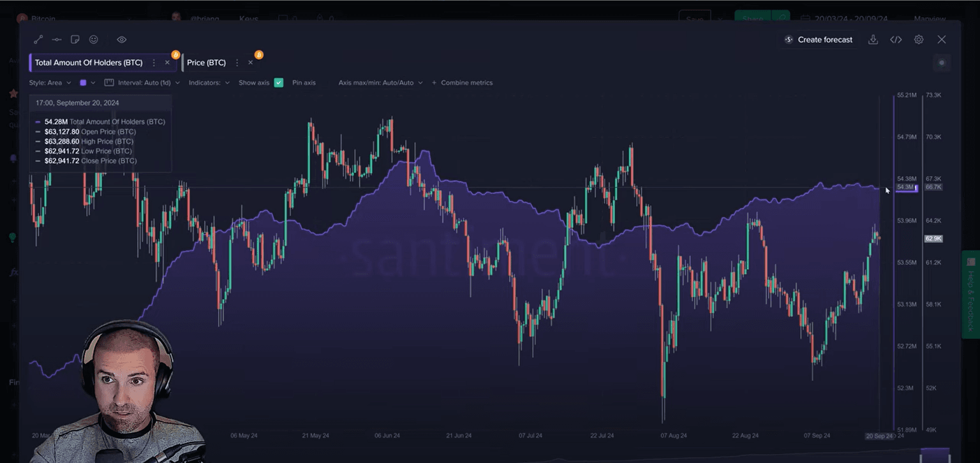Open the embed code icon
This screenshot has width=980, height=463.
896,40
